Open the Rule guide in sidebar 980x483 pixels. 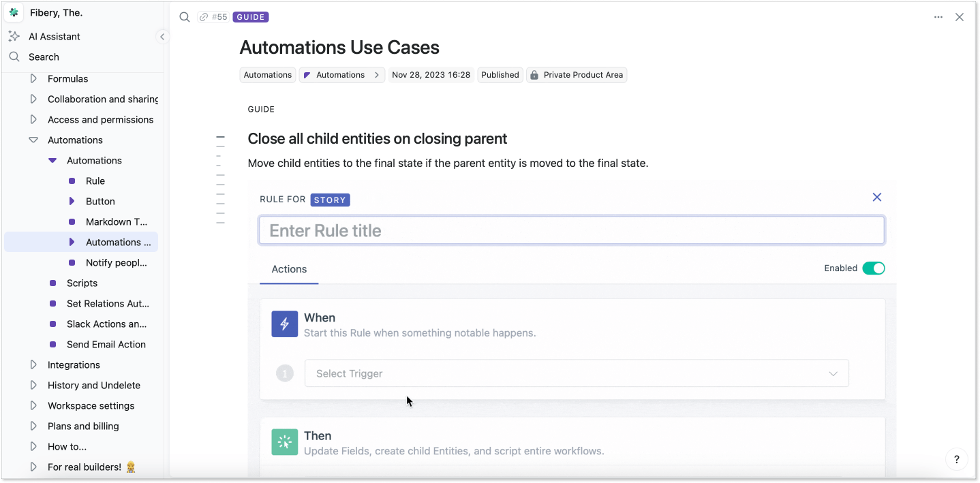click(95, 181)
